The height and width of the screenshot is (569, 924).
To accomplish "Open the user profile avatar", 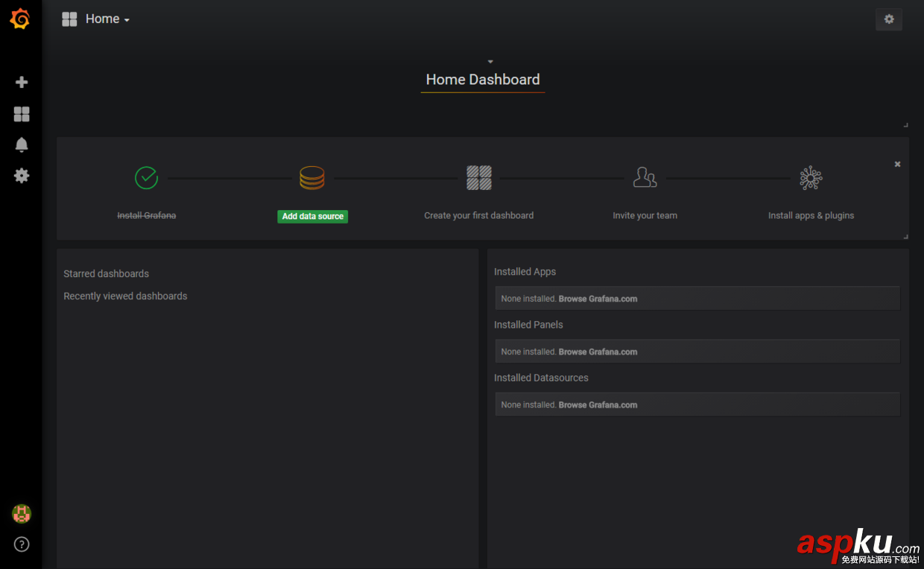I will click(x=22, y=513).
